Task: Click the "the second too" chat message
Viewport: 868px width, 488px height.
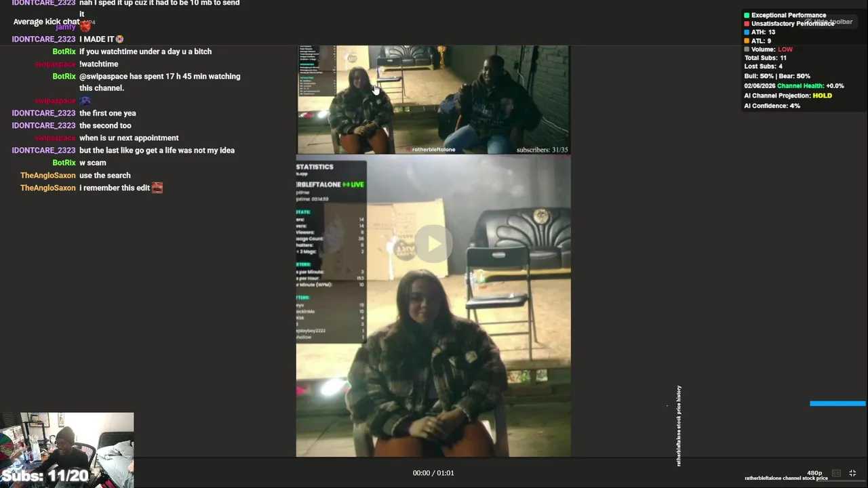Action: pos(105,125)
